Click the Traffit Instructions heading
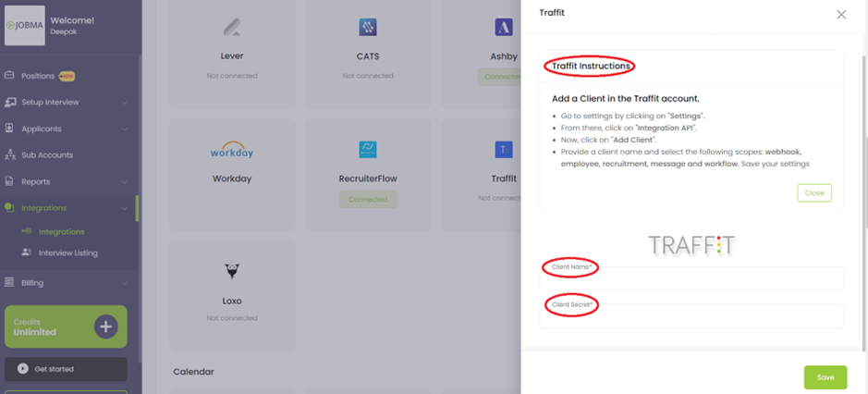 (x=591, y=66)
